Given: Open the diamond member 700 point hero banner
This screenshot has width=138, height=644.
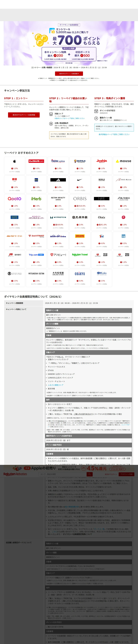Looking at the screenshot, I should (69, 43).
